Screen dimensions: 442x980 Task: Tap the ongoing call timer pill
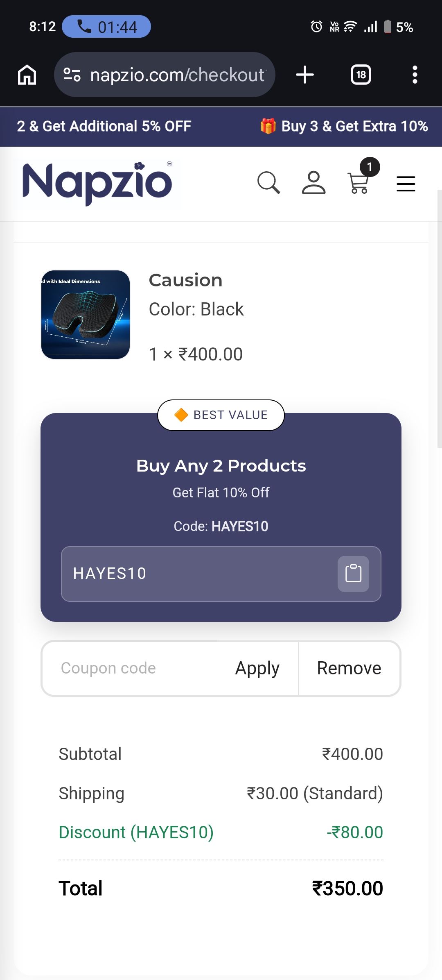[106, 27]
